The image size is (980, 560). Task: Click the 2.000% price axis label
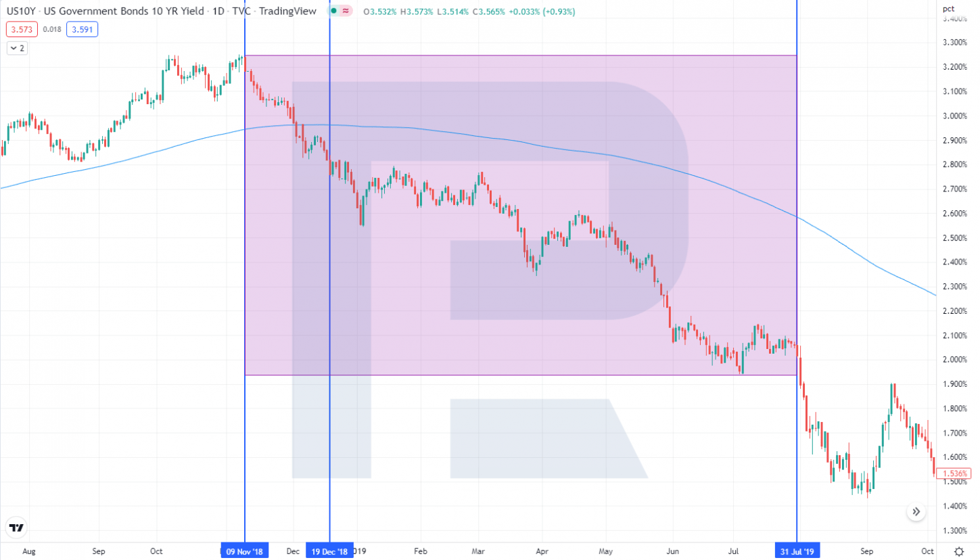[955, 359]
